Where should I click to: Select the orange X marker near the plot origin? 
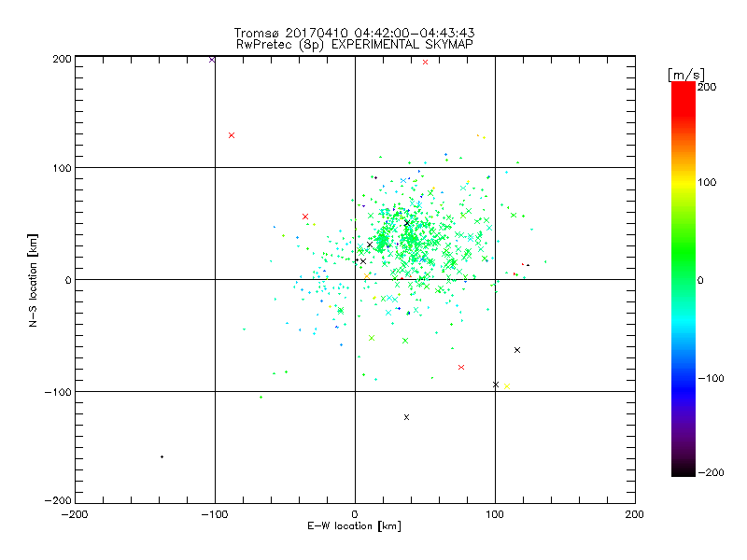(366, 276)
